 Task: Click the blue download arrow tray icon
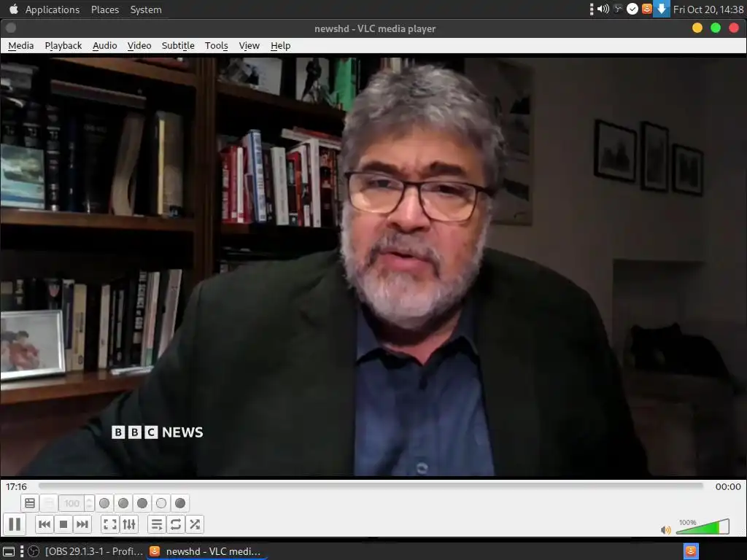coord(661,9)
